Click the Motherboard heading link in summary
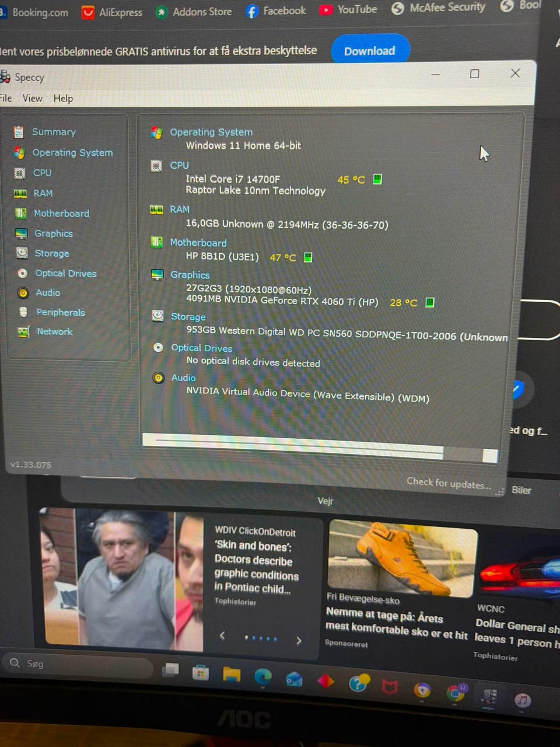This screenshot has width=560, height=747. 198,243
